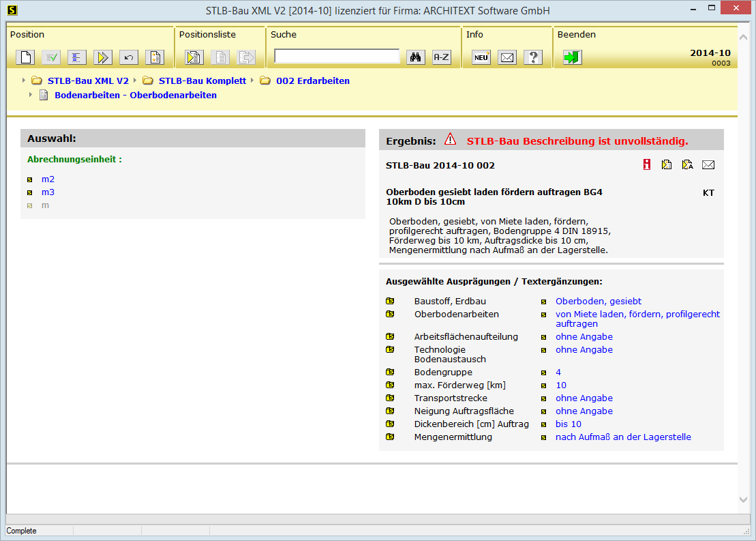This screenshot has height=541, width=756.
Task: Click the 2014-10 version text in toolbar
Action: (710, 53)
